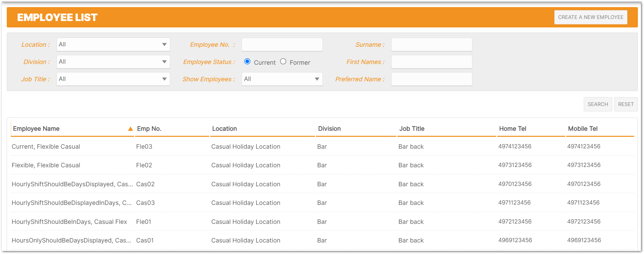
Task: Sort by the Location column header
Action: tap(224, 129)
